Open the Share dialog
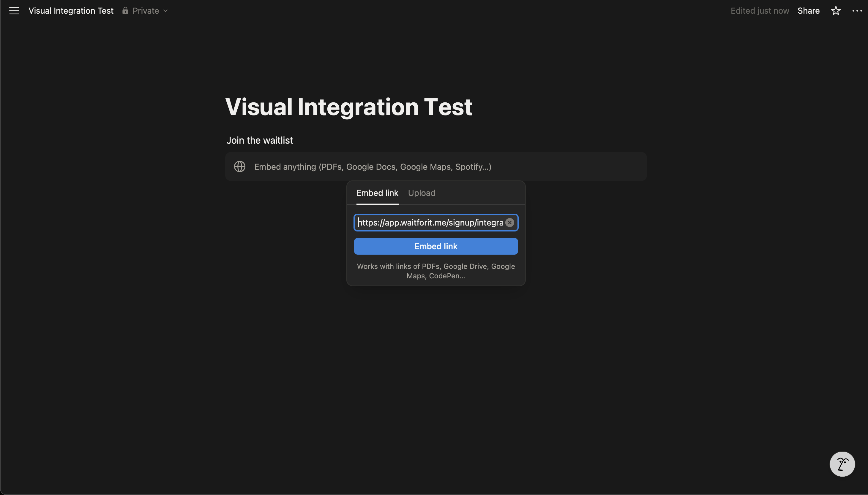Viewport: 868px width, 495px height. (809, 11)
